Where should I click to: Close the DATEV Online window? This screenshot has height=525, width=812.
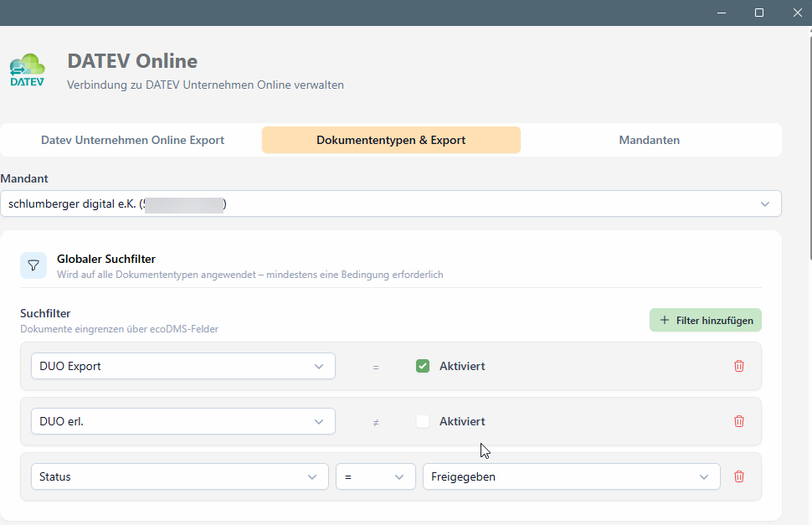click(798, 13)
